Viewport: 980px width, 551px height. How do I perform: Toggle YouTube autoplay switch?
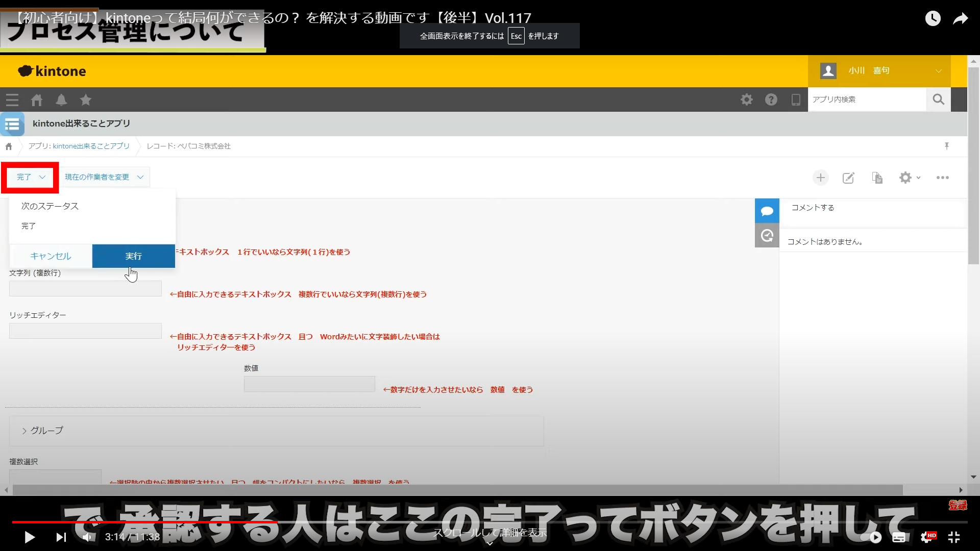(x=871, y=537)
